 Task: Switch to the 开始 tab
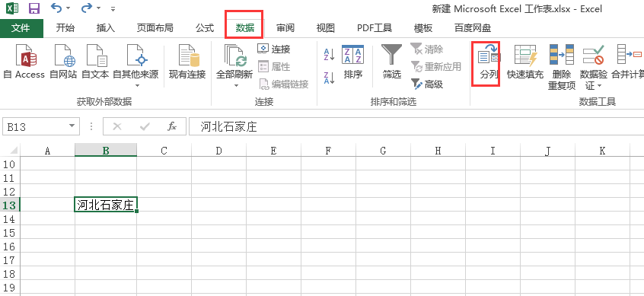pos(65,28)
